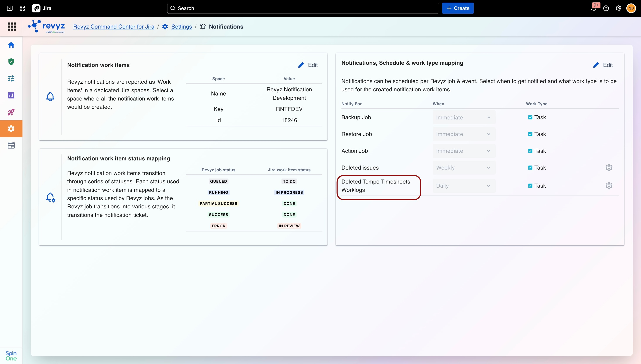Screen dimensions: 641x364
Task: Click the RNTFDEV key value
Action: [289, 109]
